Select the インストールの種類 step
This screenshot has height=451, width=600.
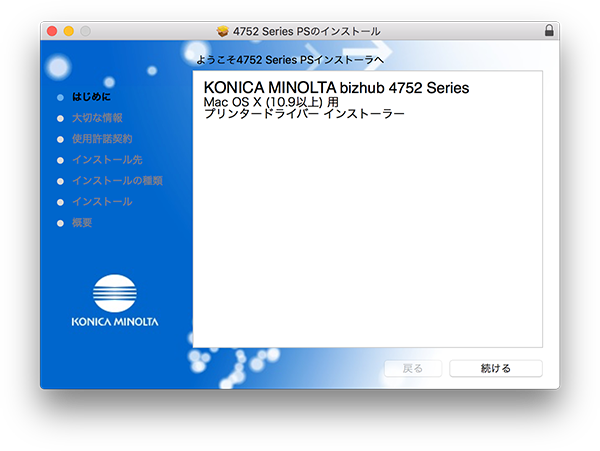pos(117,181)
